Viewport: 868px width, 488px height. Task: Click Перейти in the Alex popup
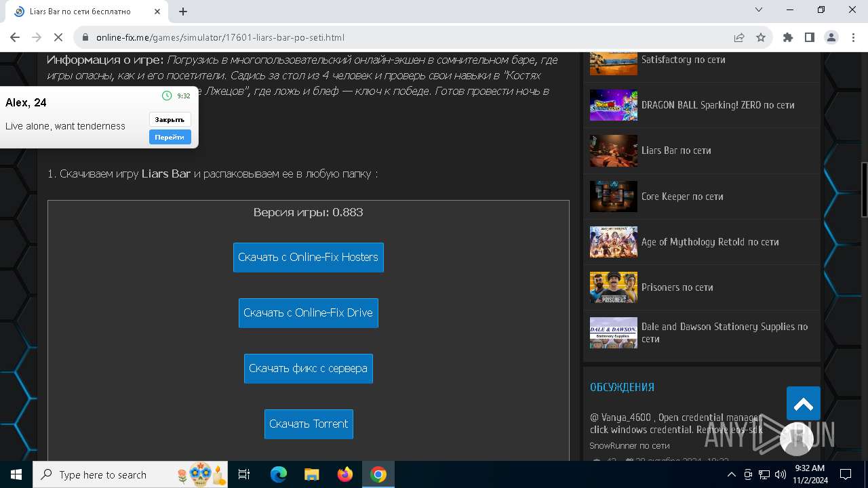point(170,137)
